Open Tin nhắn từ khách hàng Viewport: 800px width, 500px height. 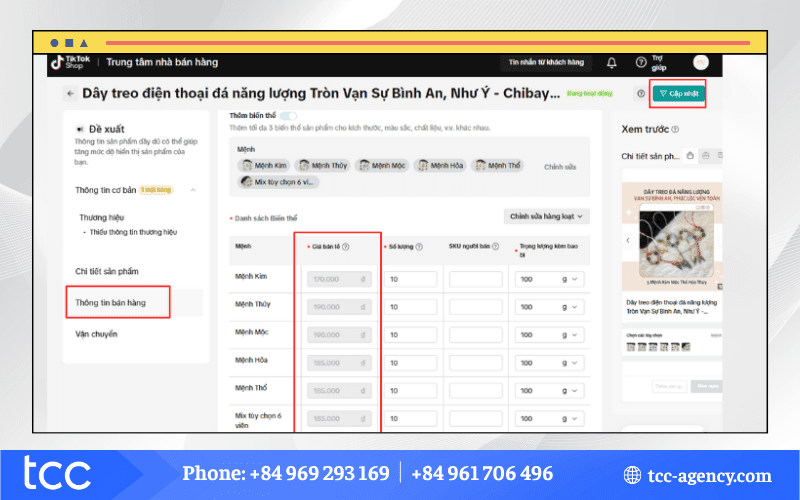(546, 62)
